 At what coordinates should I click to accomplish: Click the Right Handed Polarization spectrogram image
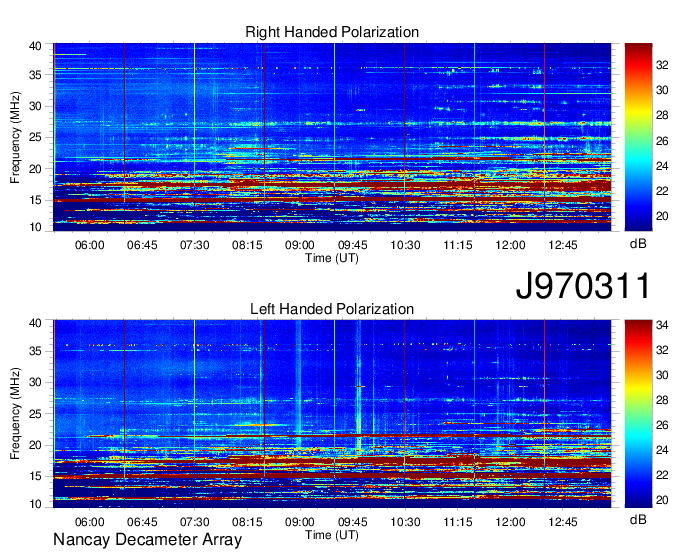pos(332,137)
